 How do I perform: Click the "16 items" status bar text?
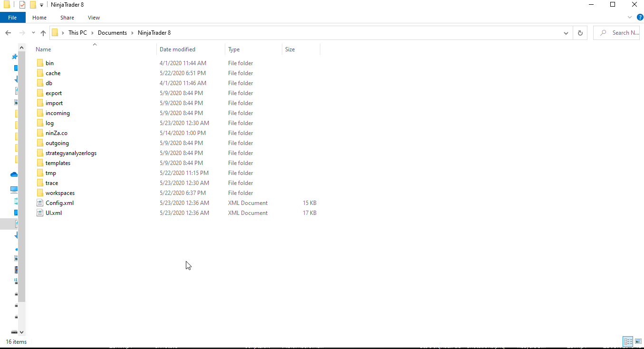16,342
